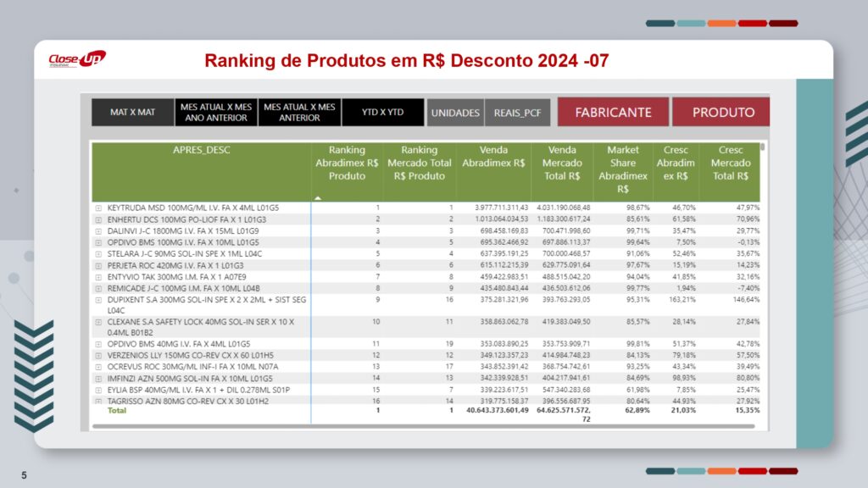Expand the STELARA J-C 90MG row
This screenshot has height=488, width=868.
98,253
